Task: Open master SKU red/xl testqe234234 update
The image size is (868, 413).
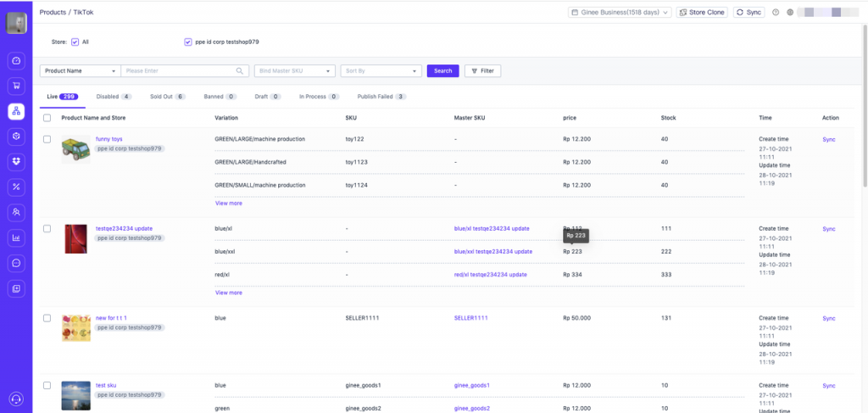Action: point(491,275)
